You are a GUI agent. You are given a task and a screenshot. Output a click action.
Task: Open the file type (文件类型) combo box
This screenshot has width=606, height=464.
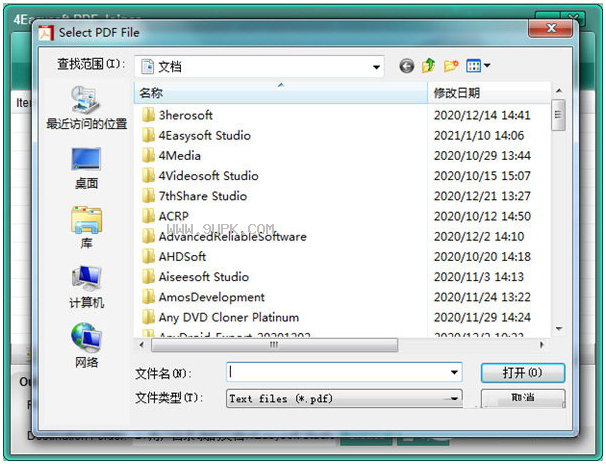tap(344, 398)
